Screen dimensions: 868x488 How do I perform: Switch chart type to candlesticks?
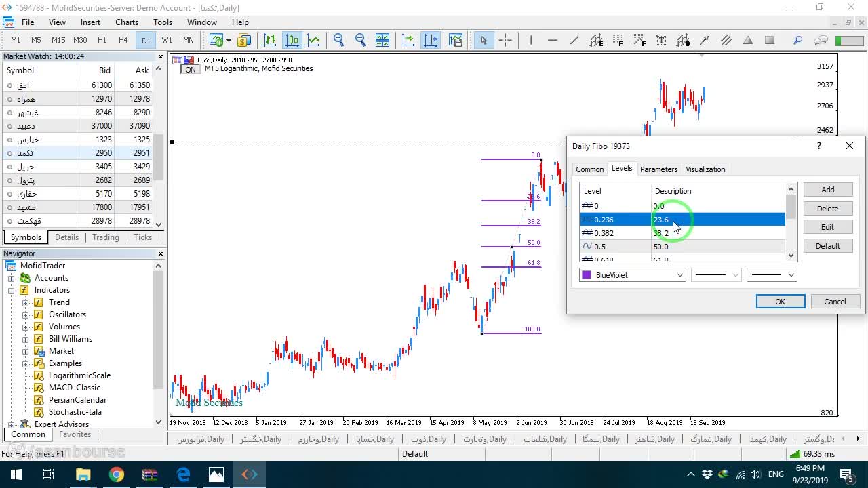tap(292, 40)
